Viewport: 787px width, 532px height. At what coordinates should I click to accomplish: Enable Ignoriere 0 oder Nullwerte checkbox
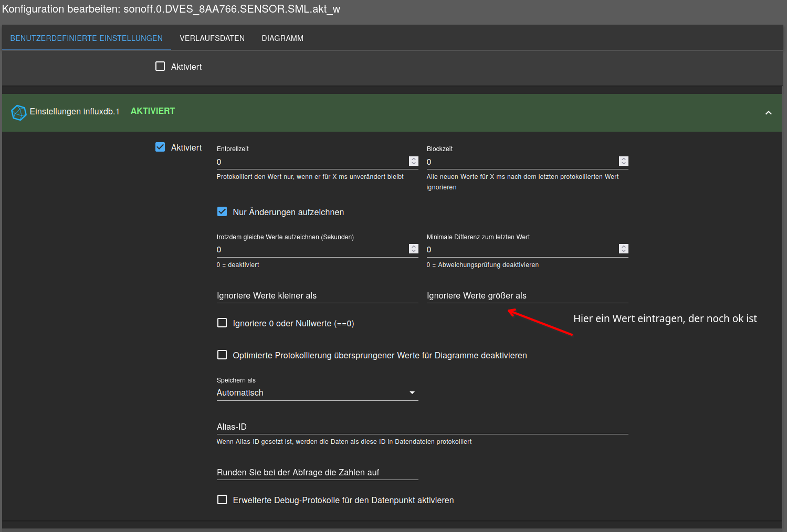point(222,323)
